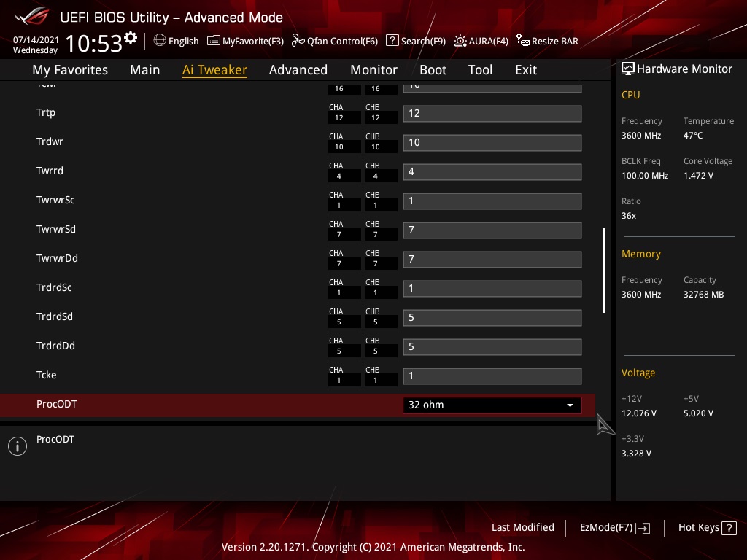Change language via English label

click(183, 41)
